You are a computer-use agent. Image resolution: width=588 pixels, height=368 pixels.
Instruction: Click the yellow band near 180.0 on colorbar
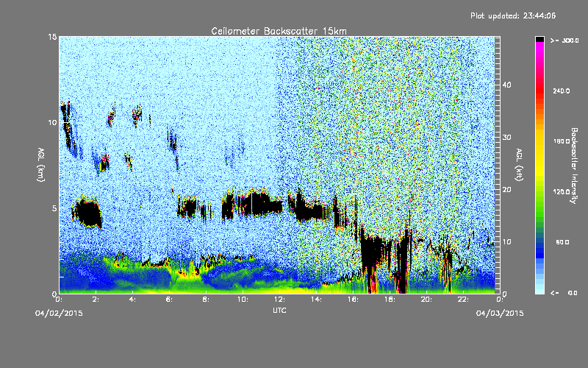click(x=539, y=141)
